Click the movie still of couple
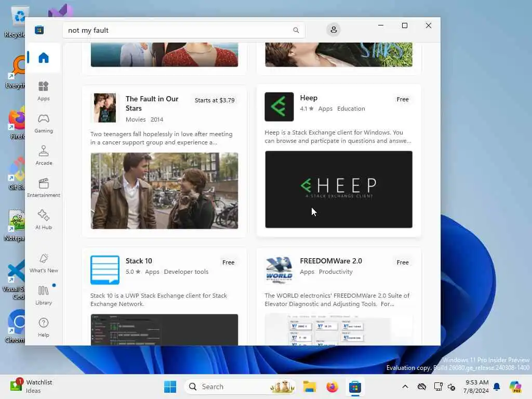 (164, 191)
